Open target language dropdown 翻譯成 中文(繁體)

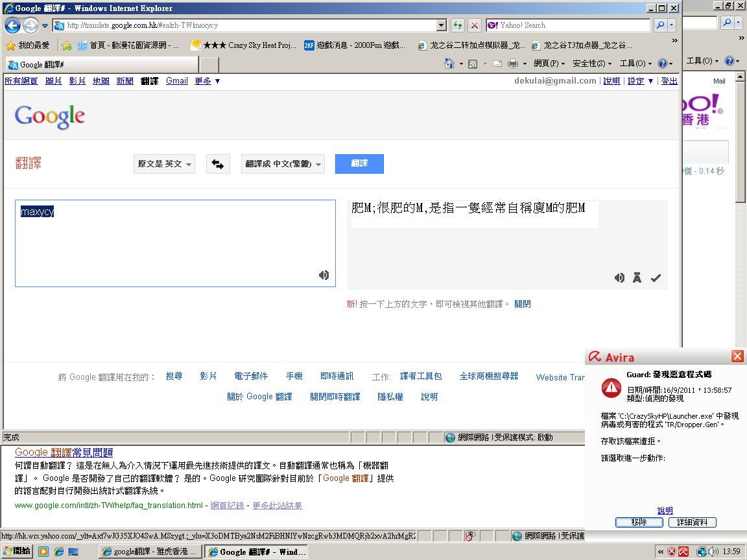[283, 164]
